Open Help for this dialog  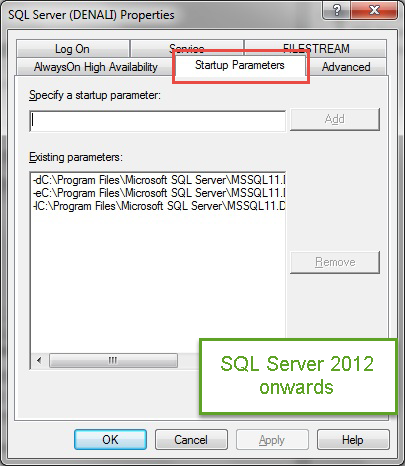353,440
